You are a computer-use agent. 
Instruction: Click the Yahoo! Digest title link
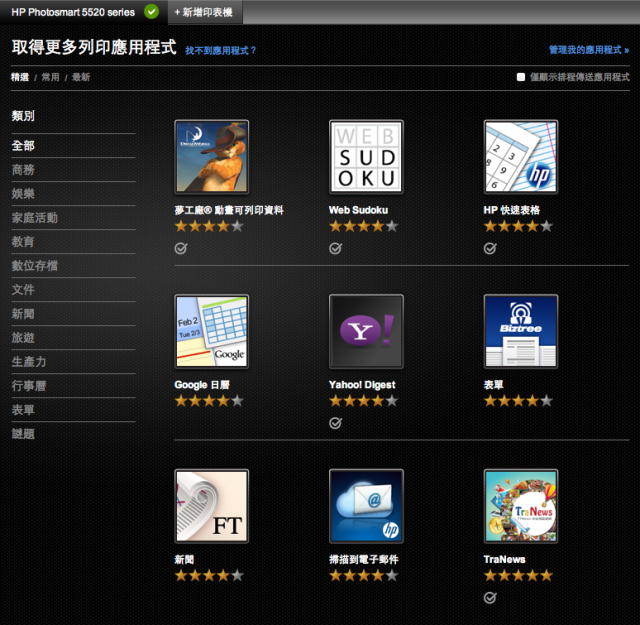point(362,385)
